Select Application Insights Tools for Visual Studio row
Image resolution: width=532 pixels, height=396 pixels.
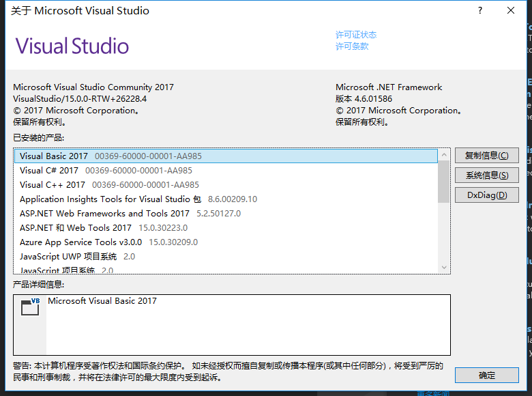[226, 199]
